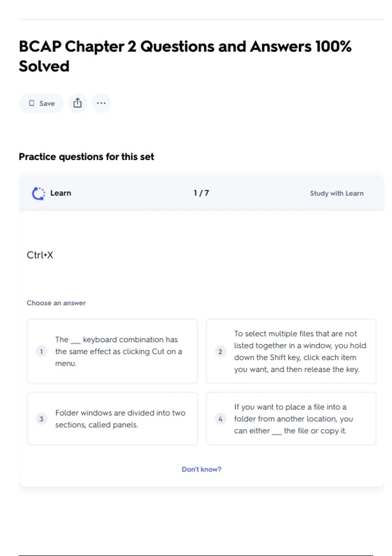
Task: Click the number 2 answer badge
Action: [220, 352]
